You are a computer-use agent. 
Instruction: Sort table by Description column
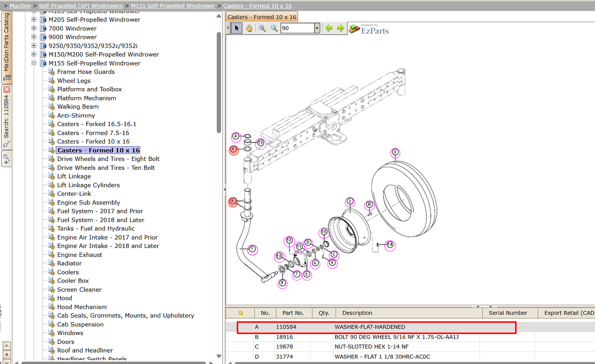pos(409,313)
